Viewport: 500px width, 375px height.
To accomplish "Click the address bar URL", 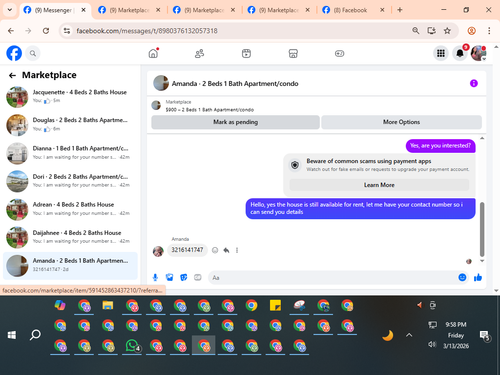I will [x=147, y=31].
